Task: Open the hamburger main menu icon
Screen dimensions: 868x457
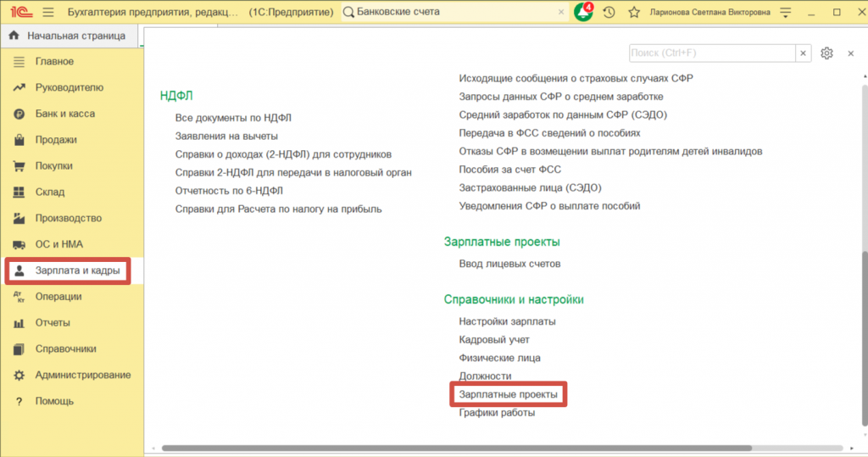Action: (x=48, y=12)
